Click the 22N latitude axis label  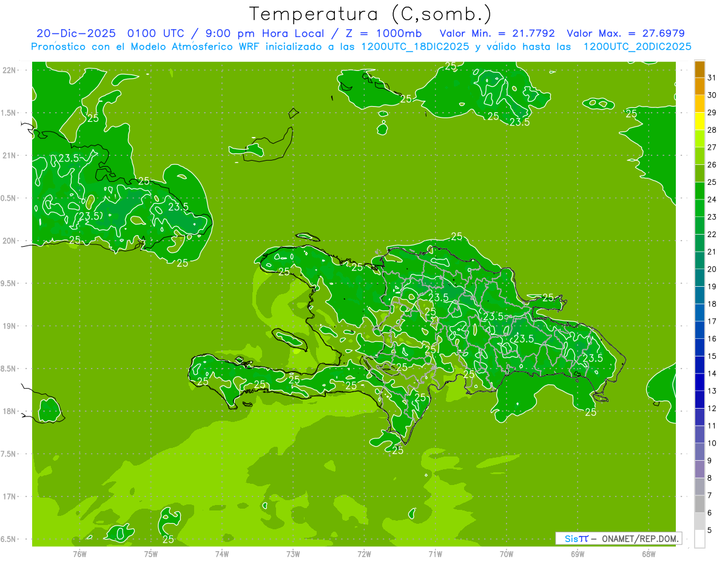pyautogui.click(x=10, y=70)
